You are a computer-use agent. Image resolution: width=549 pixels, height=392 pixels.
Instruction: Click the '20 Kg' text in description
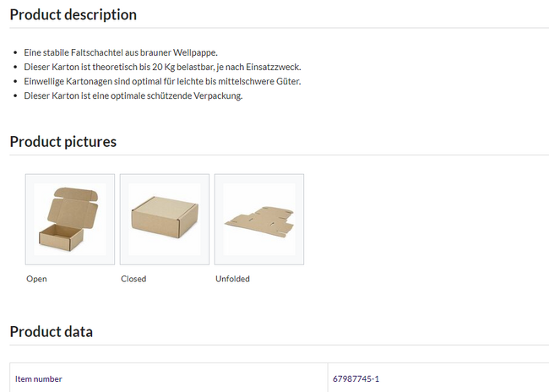(x=164, y=67)
